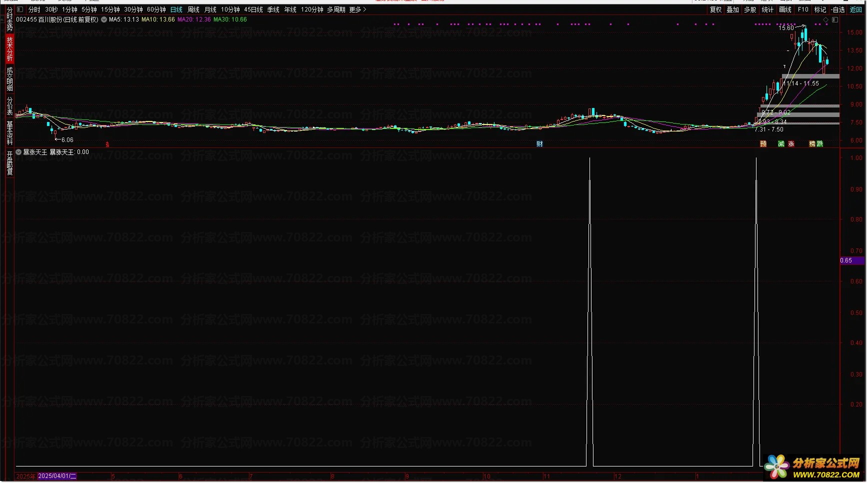Click the 减 event marker icon
The image size is (868, 483).
tap(781, 144)
